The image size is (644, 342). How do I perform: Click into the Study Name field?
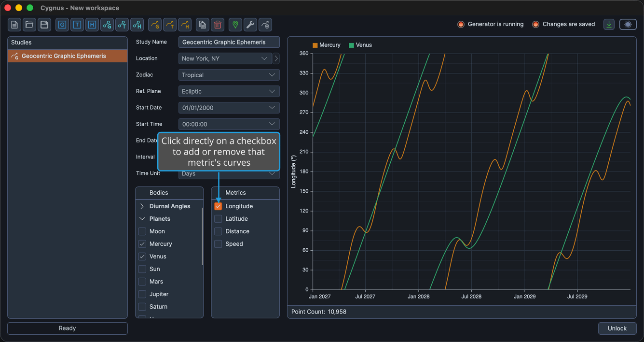[x=229, y=42]
